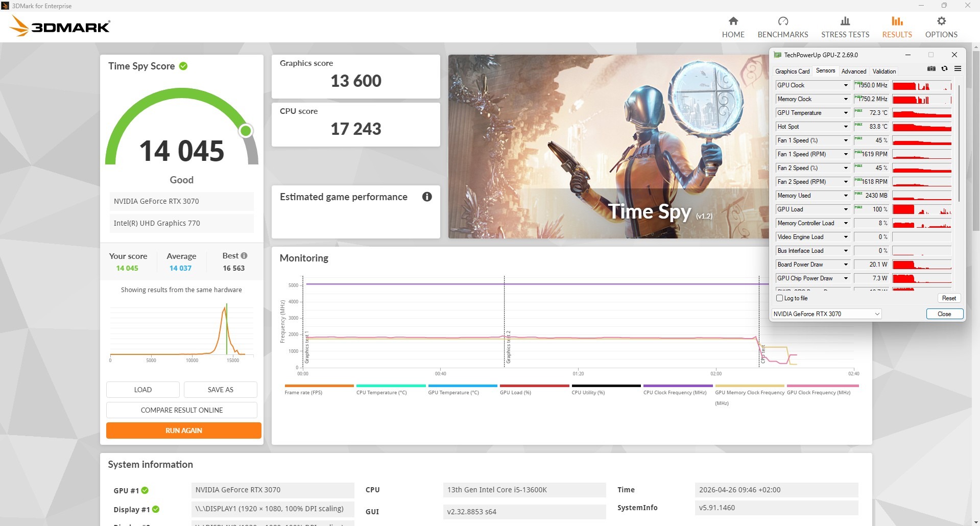Click the GPU Temperature history graph in GPU-Z
Image resolution: width=980 pixels, height=526 pixels.
pyautogui.click(x=922, y=113)
